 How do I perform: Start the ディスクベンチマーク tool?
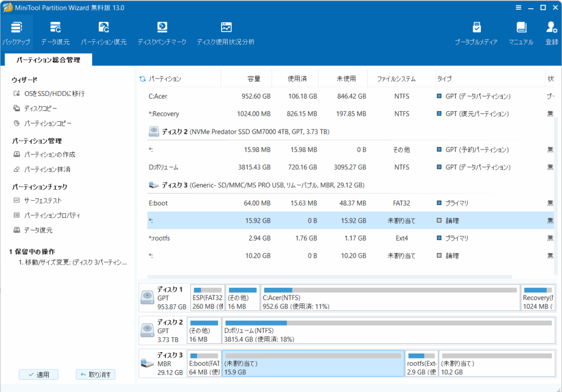click(162, 33)
